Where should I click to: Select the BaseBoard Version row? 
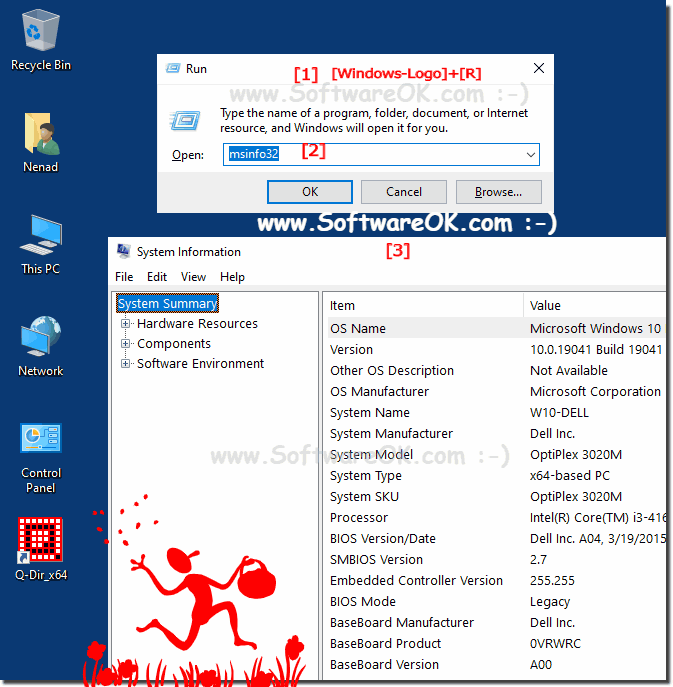tap(496, 665)
